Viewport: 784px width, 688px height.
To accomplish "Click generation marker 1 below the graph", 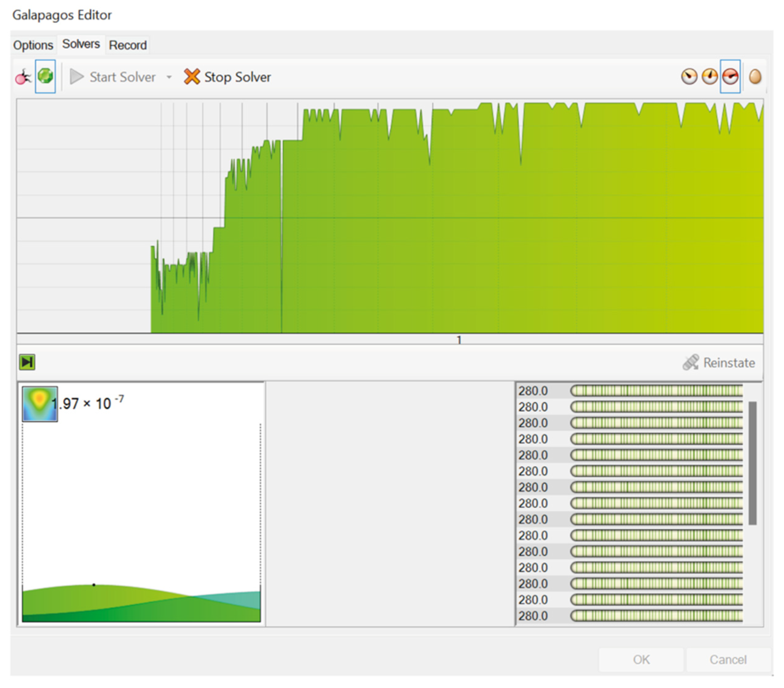I will click(459, 340).
